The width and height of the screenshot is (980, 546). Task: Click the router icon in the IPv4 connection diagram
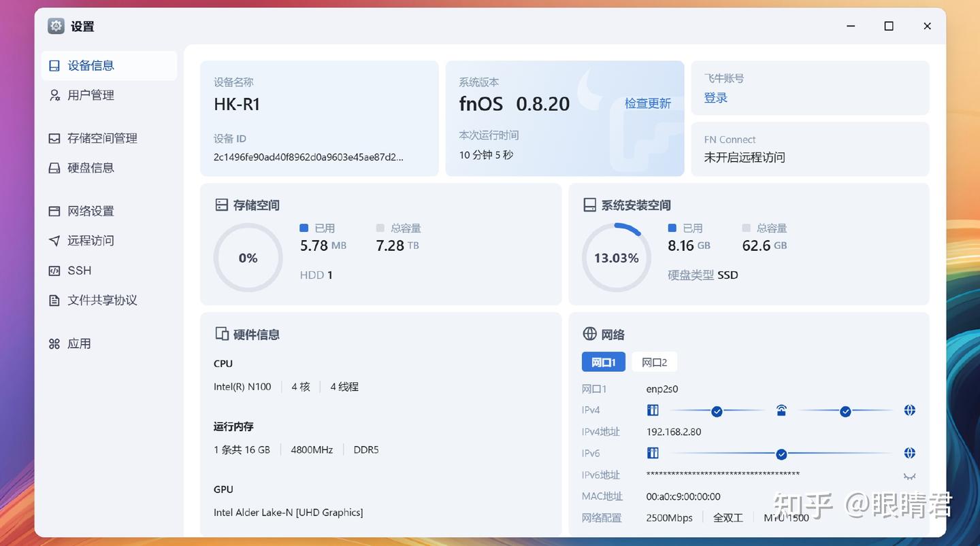pyautogui.click(x=781, y=410)
